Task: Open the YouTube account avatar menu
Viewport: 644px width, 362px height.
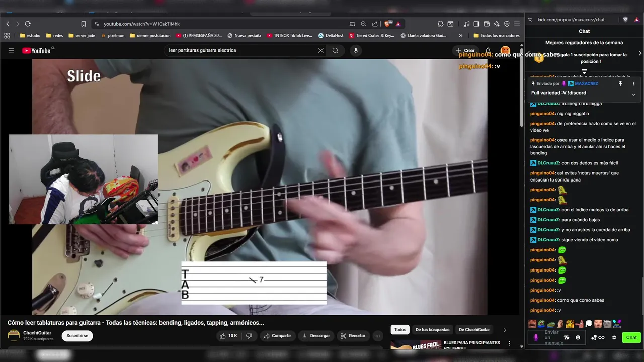Action: [505, 50]
